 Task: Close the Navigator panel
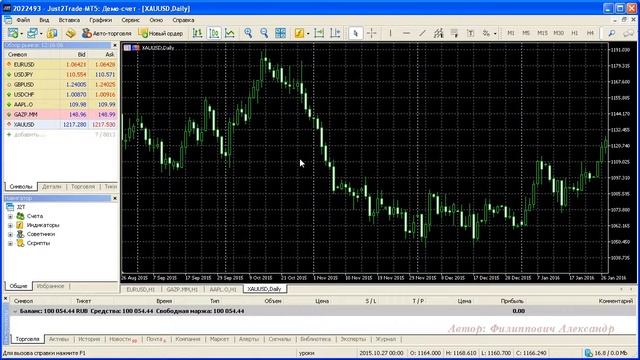pos(115,198)
